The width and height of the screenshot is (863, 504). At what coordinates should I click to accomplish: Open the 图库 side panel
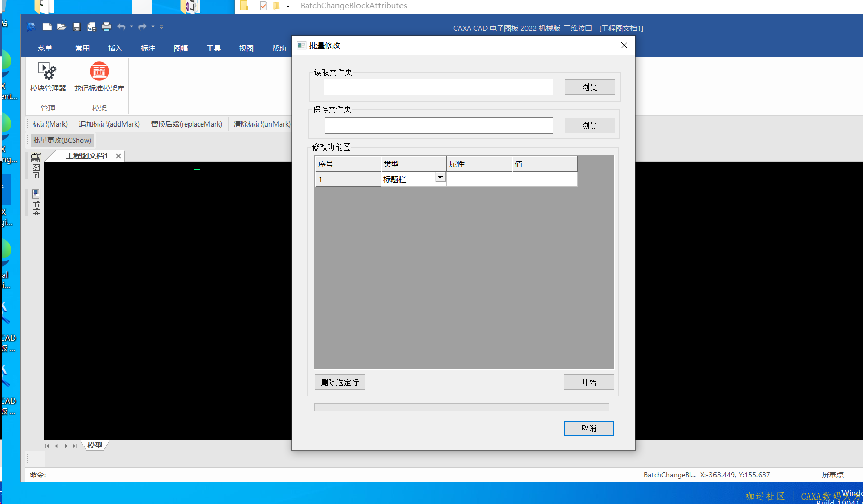(x=36, y=165)
